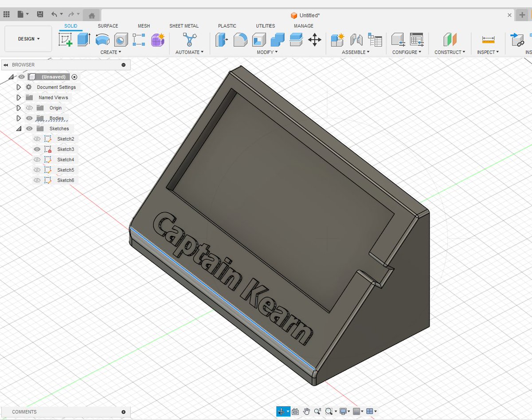Image resolution: width=532 pixels, height=420 pixels.
Task: Open a new design tab with plus
Action: (522, 15)
